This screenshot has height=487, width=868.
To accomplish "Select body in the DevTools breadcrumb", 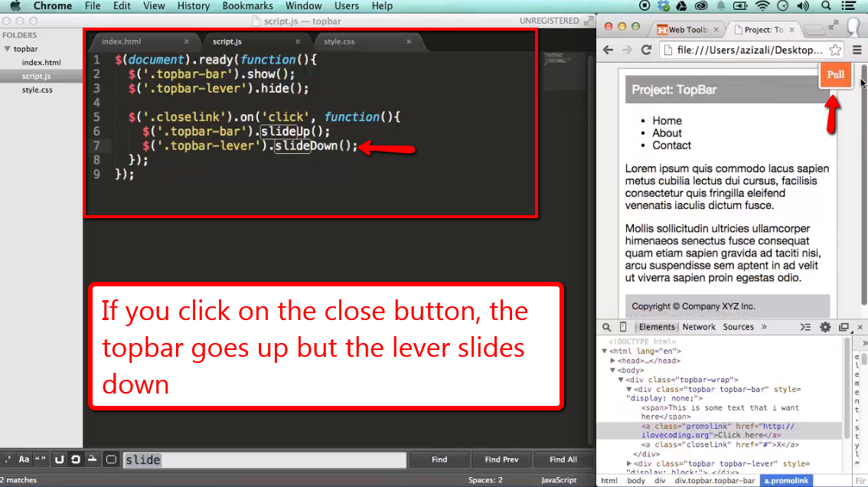I will pyautogui.click(x=636, y=480).
